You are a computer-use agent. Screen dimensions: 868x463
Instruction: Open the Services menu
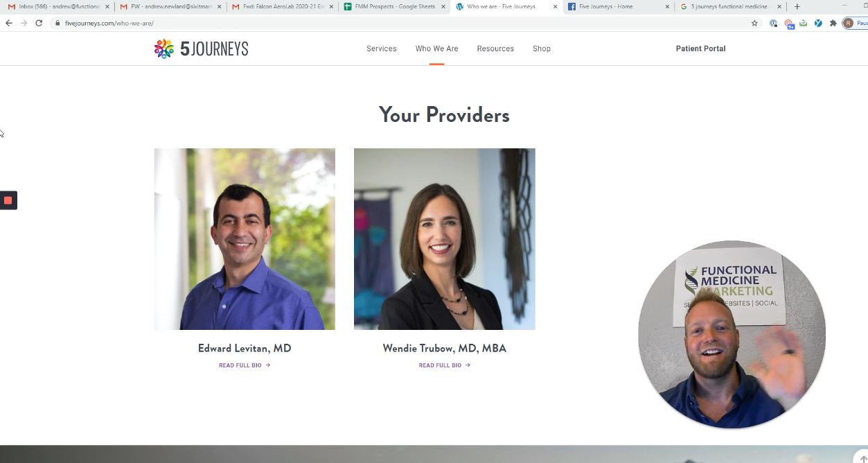tap(382, 49)
